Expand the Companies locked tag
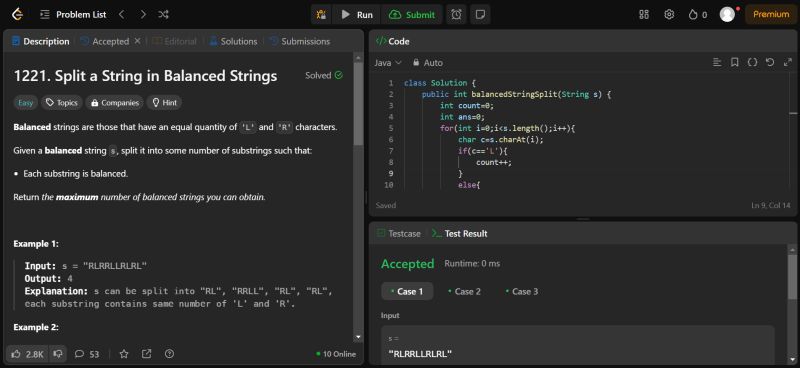Image resolution: width=800 pixels, height=368 pixels. point(114,103)
